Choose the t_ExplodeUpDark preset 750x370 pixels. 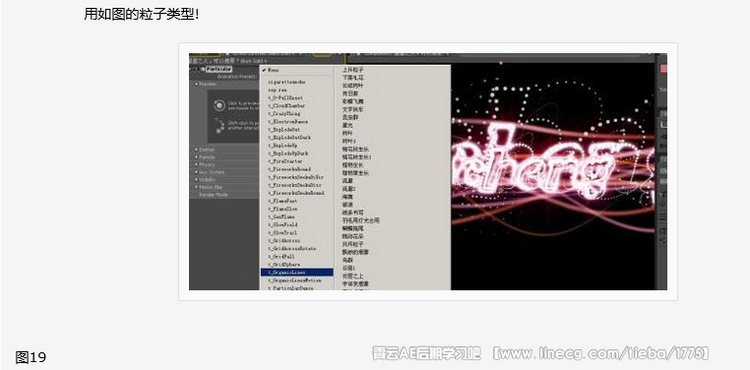pos(287,153)
